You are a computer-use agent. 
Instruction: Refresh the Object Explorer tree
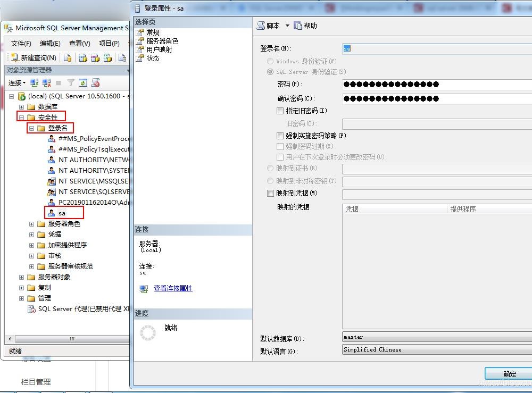[82, 82]
